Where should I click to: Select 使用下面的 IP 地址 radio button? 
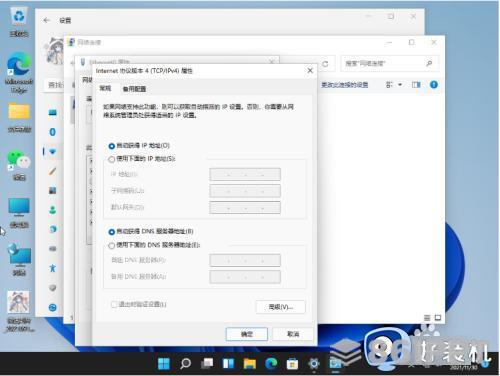point(112,159)
